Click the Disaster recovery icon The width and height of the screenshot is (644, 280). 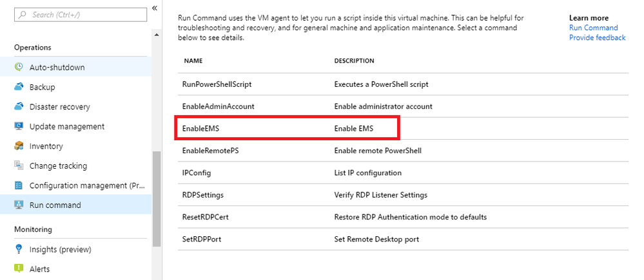(19, 107)
